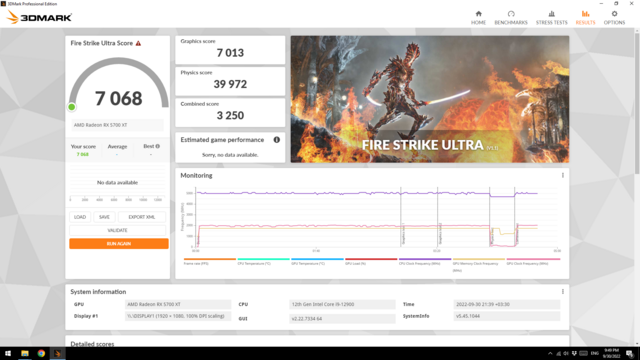The image size is (640, 360).
Task: Click the VALIDATE button
Action: 118,230
